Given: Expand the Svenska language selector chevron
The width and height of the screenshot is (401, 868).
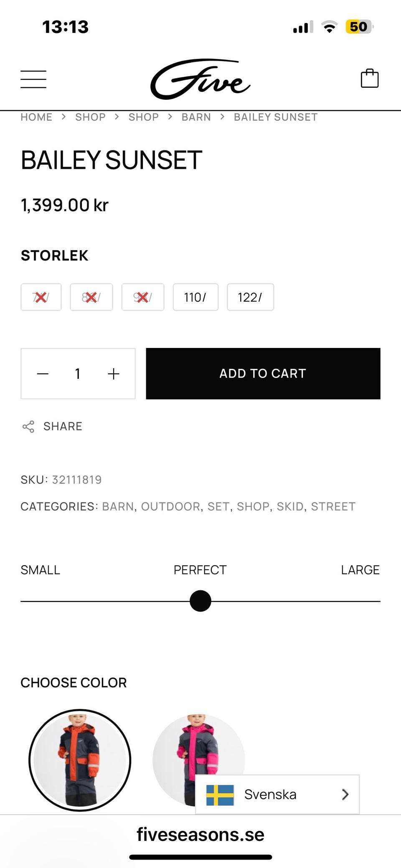Looking at the screenshot, I should pyautogui.click(x=345, y=794).
